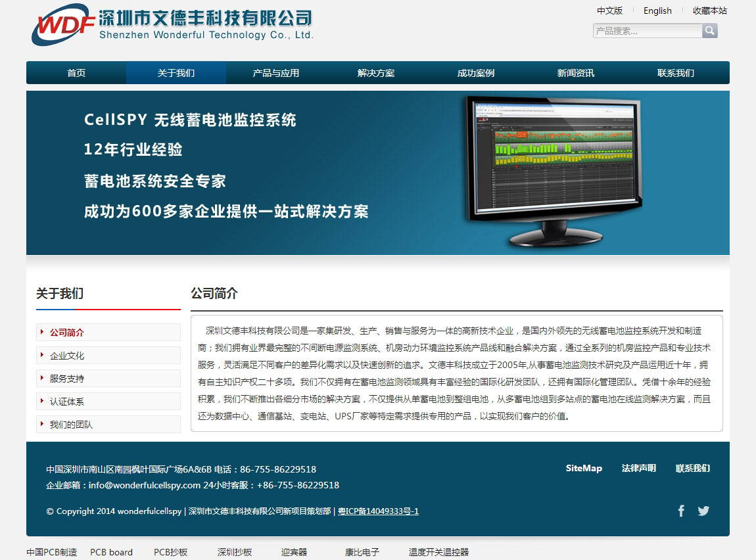The width and height of the screenshot is (756, 560).
Task: Go to the 解决方案 navigation item
Action: (x=376, y=73)
